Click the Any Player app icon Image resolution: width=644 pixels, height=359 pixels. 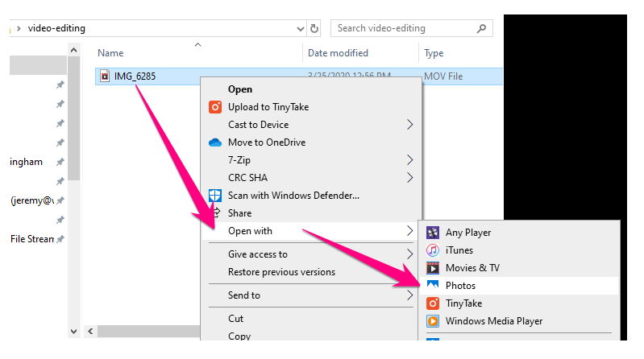tap(433, 233)
